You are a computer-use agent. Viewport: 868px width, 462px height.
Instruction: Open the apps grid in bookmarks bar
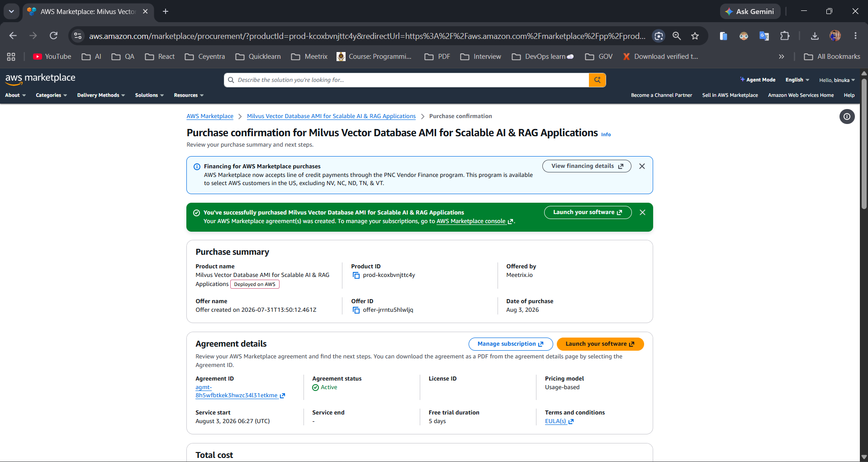[11, 57]
